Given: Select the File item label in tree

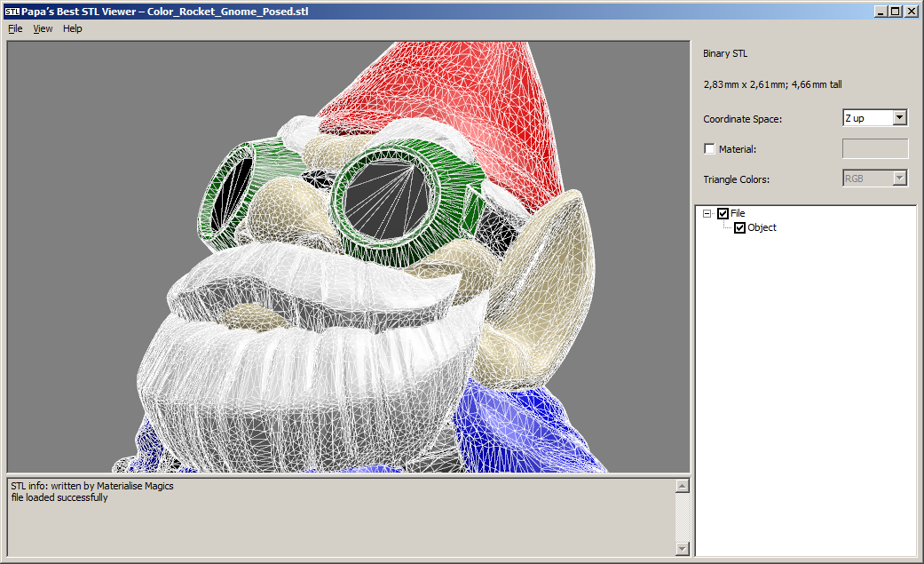Looking at the screenshot, I should pyautogui.click(x=738, y=213).
